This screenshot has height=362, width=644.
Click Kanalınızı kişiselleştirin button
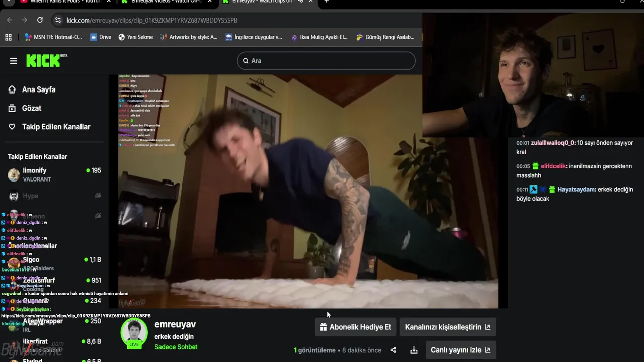(x=447, y=327)
